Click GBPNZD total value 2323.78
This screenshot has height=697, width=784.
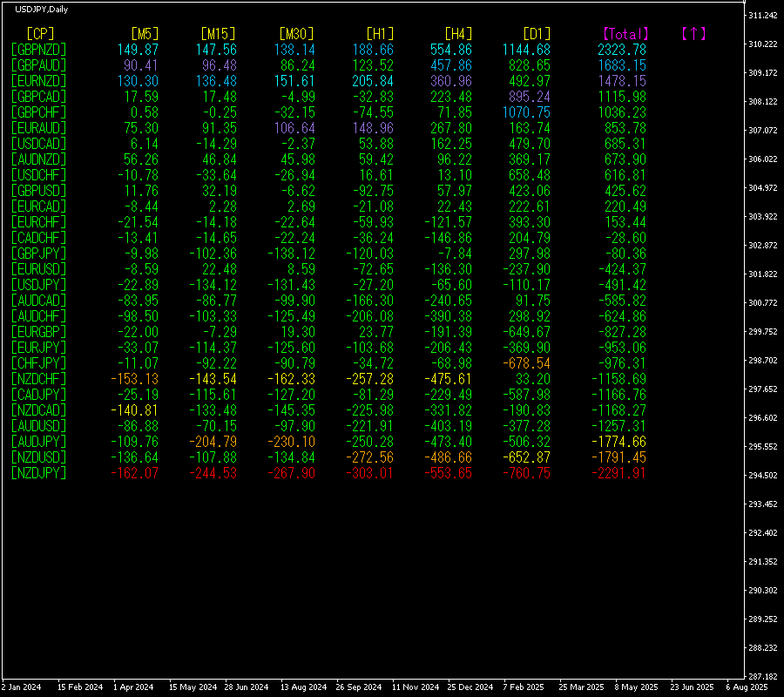click(x=622, y=50)
